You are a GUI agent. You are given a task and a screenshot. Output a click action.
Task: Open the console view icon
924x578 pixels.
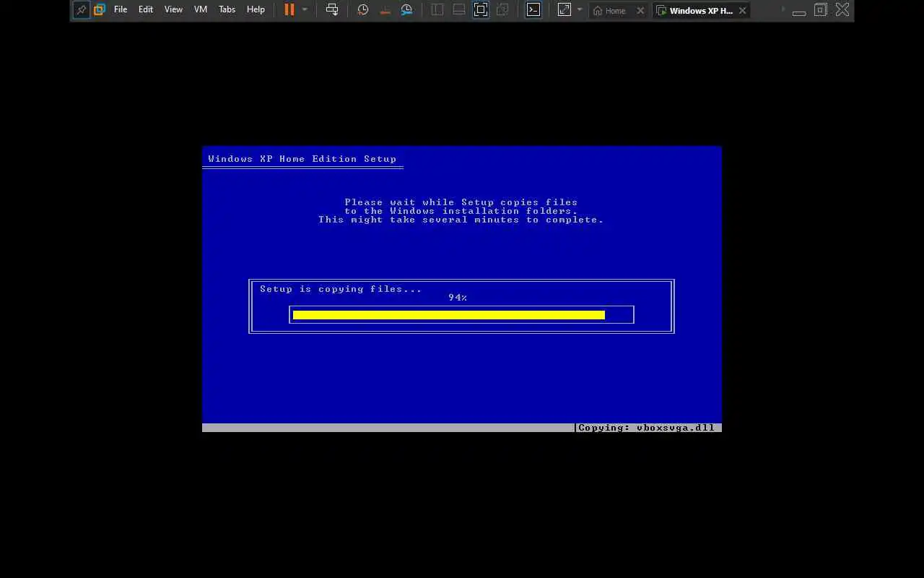click(x=533, y=9)
